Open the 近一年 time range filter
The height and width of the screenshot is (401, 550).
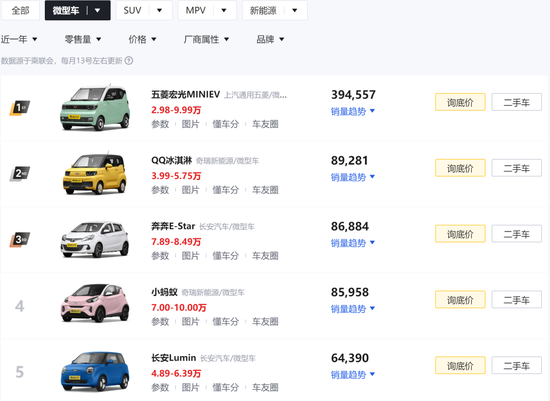[19, 39]
